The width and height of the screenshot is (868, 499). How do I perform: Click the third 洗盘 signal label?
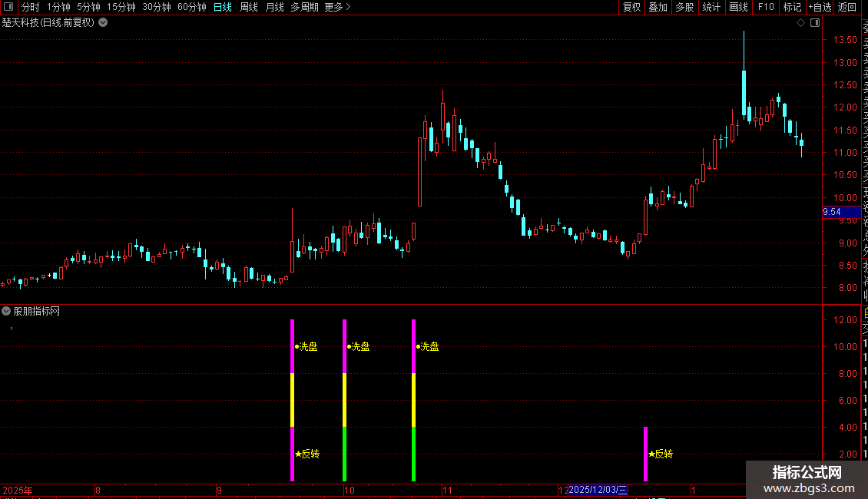click(427, 347)
